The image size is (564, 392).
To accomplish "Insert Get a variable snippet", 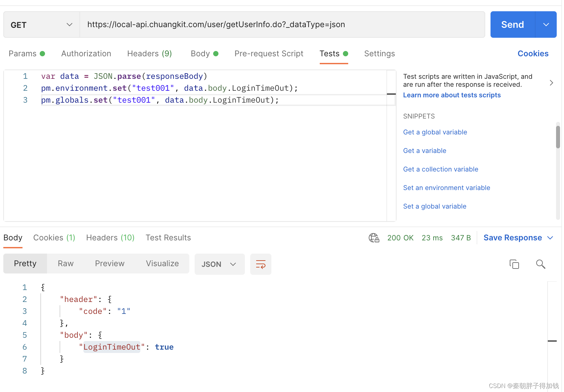I will pos(425,151).
